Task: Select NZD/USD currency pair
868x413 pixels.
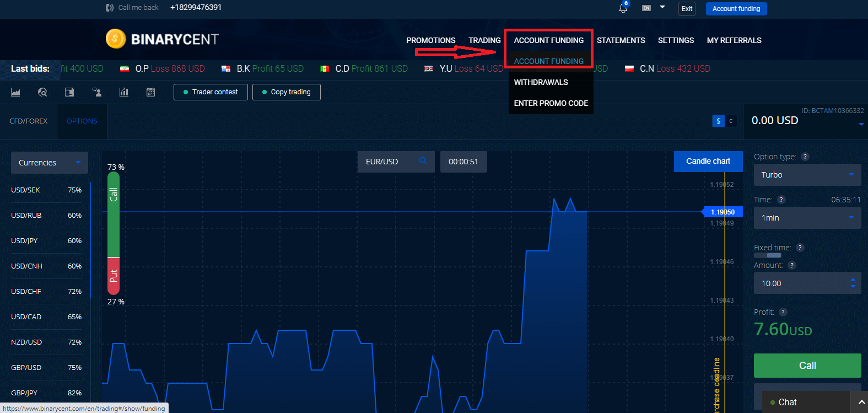Action: point(46,342)
